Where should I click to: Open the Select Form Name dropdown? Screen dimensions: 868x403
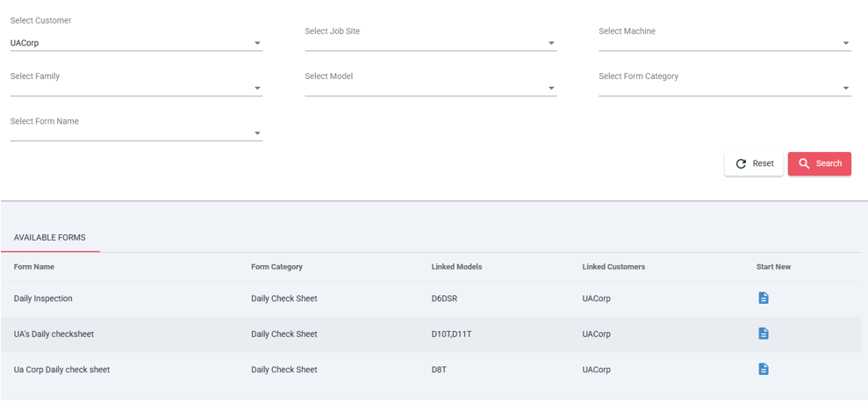257,133
